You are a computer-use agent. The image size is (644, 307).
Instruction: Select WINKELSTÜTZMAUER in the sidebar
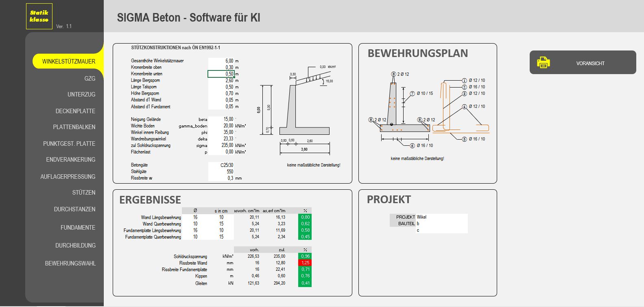[68, 61]
